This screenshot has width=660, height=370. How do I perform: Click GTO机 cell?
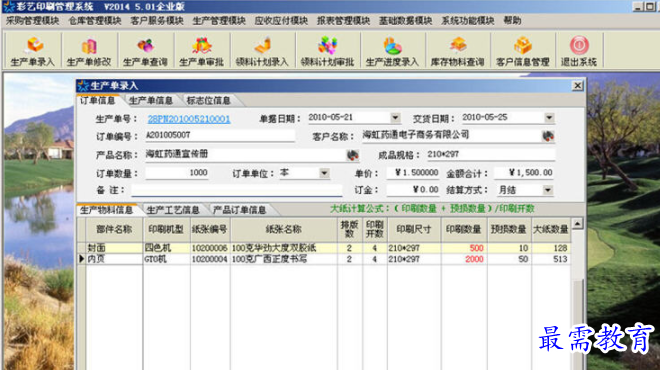166,259
